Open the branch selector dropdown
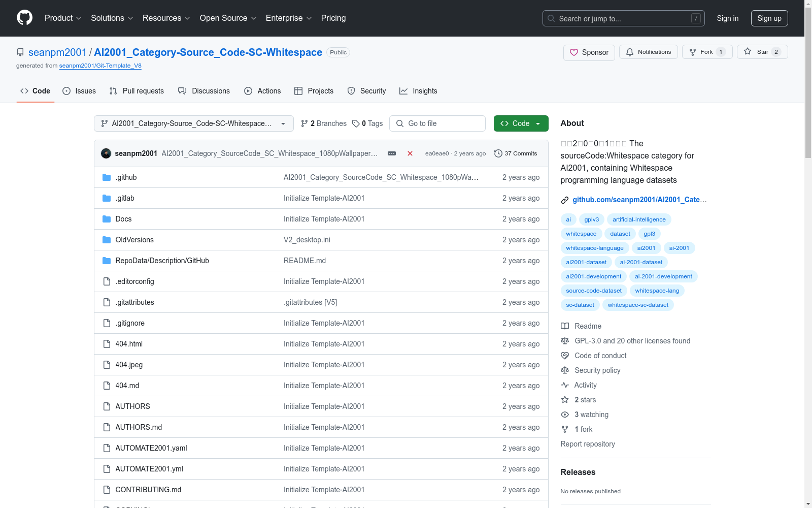The height and width of the screenshot is (508, 812). [x=194, y=123]
